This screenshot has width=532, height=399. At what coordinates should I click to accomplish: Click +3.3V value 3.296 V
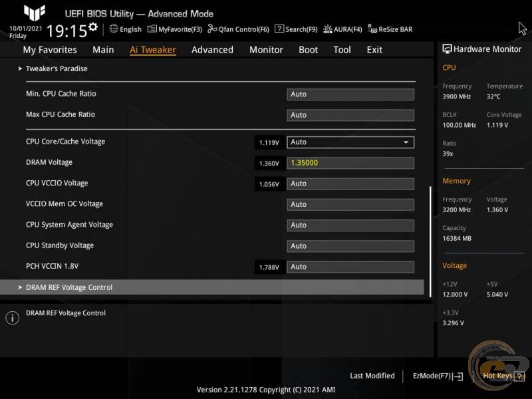pyautogui.click(x=453, y=323)
